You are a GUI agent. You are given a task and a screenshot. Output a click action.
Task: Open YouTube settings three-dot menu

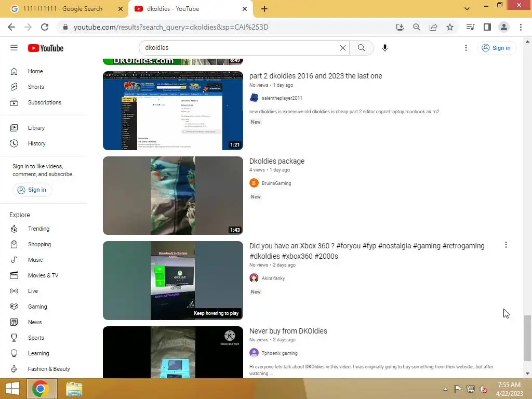(466, 48)
